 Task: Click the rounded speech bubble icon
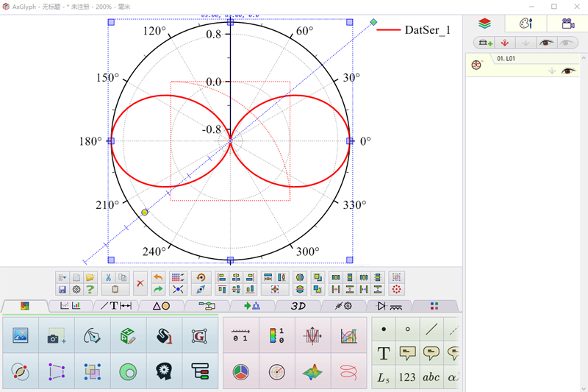point(431,353)
